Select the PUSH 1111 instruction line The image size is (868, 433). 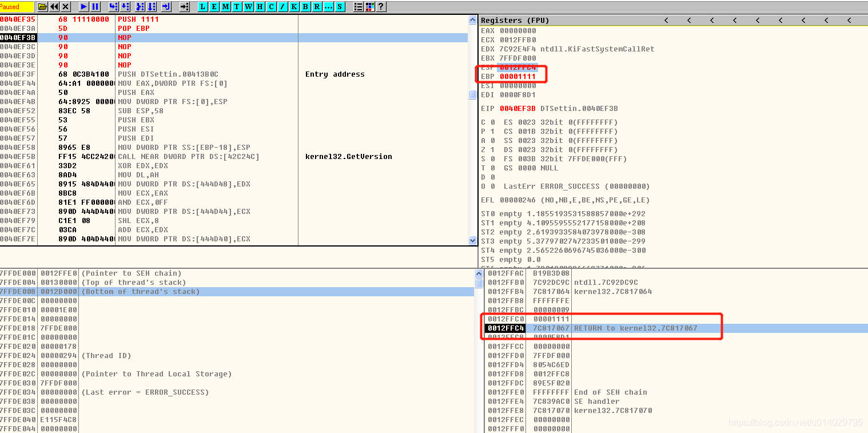234,19
